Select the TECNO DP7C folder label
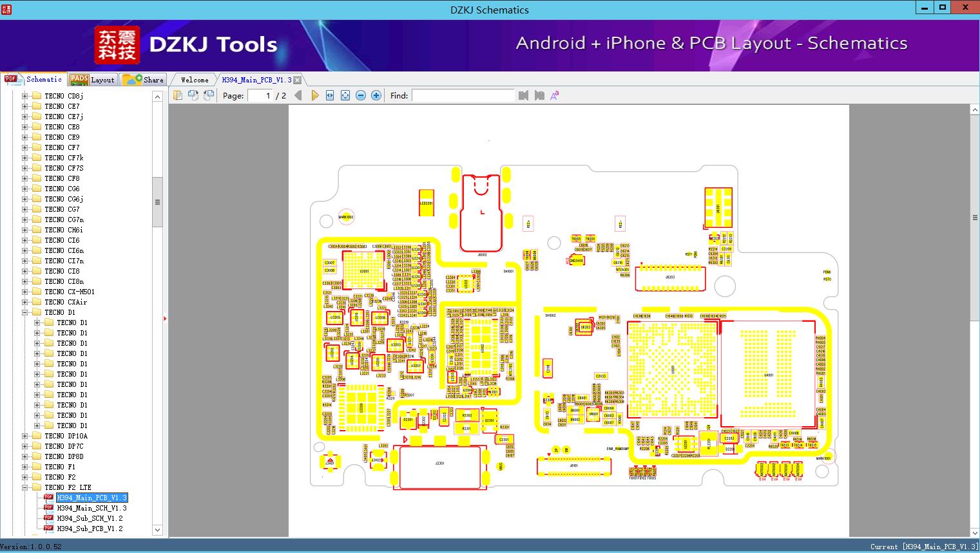Screen dimensions: 980x553 click(64, 446)
